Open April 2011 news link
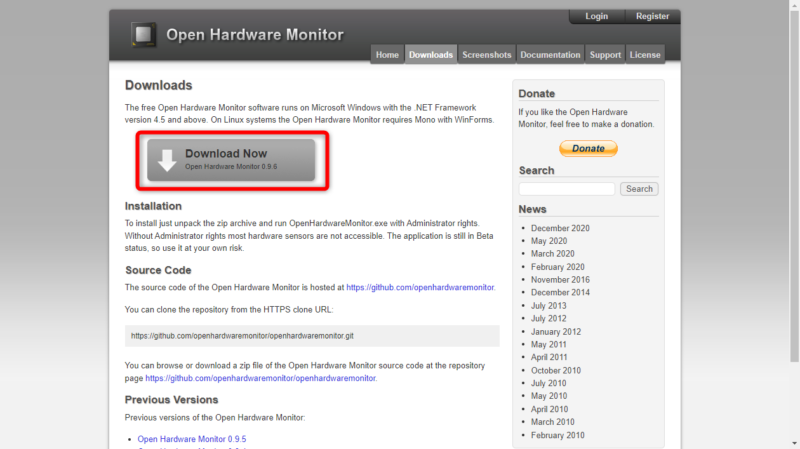The width and height of the screenshot is (800, 449). pos(549,357)
